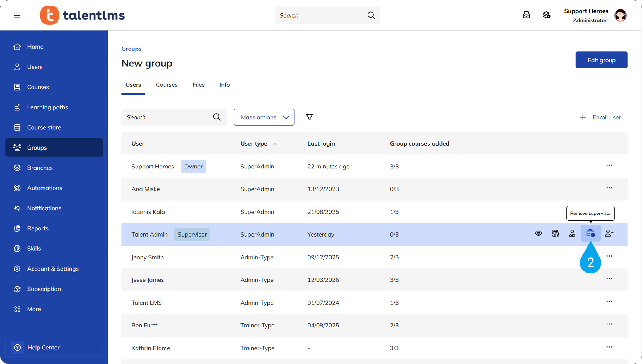Click the Trainer-Type cell for Ben Furst
The height and width of the screenshot is (364, 642).
pos(257,325)
